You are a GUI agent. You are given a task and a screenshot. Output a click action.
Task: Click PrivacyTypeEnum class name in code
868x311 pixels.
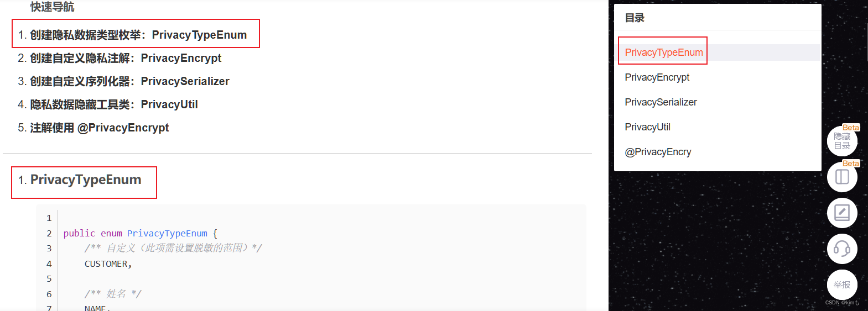(167, 233)
